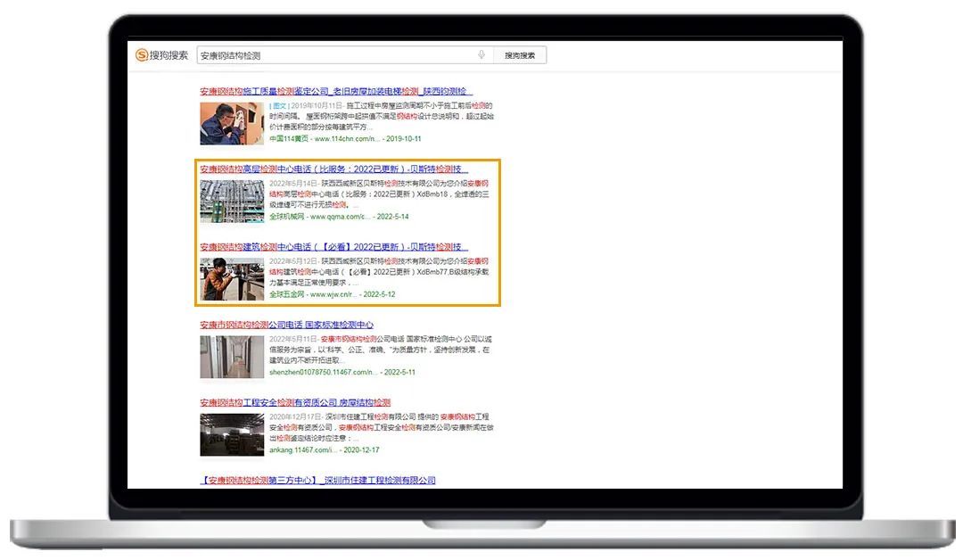Image resolution: width=963 pixels, height=560 pixels.
Task: Open result titled 安康钢结构建筑检测中心电话
Action: (x=333, y=246)
